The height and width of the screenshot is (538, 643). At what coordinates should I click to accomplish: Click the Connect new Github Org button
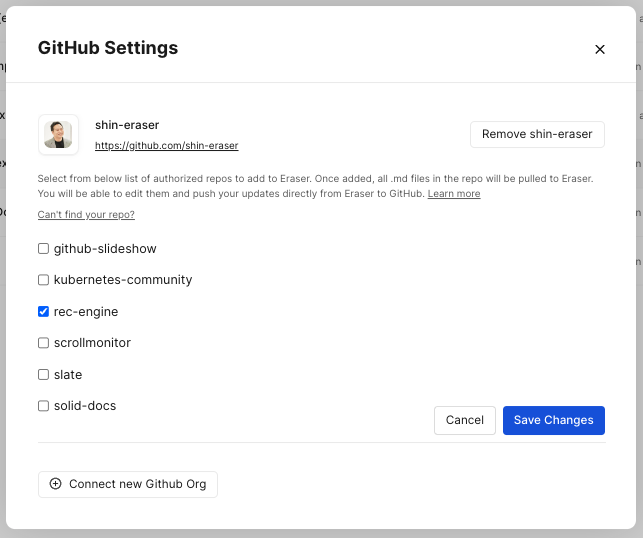pos(128,484)
